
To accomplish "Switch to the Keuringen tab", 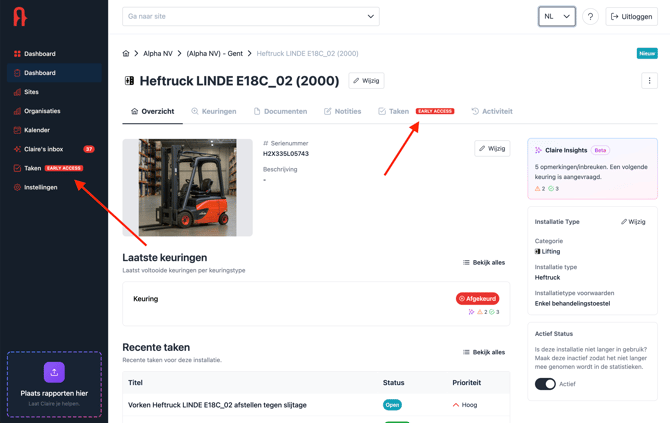I will coord(214,112).
